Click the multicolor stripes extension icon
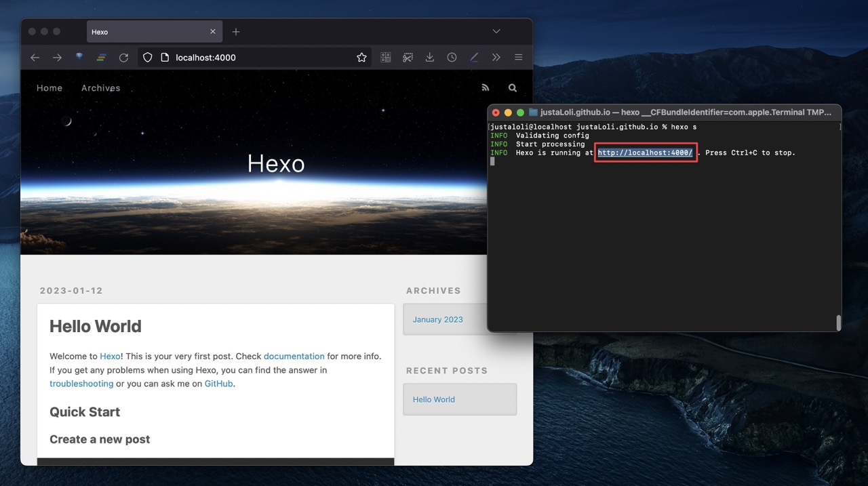 101,58
